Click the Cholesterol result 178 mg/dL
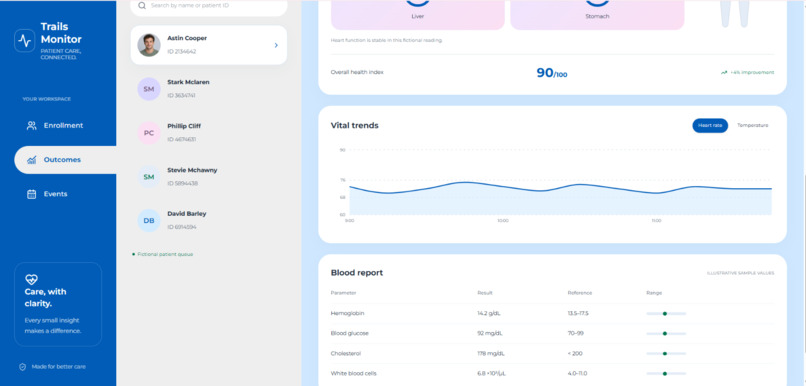Viewport: 806px width, 386px height. tap(491, 354)
